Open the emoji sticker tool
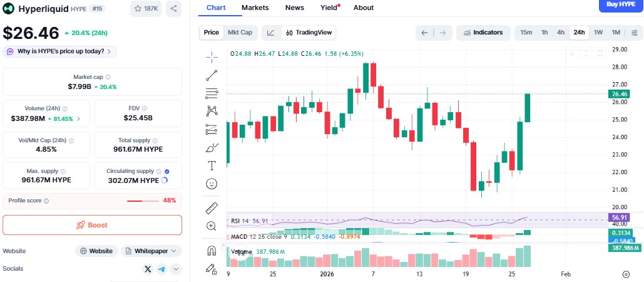The width and height of the screenshot is (644, 282). 212,184
